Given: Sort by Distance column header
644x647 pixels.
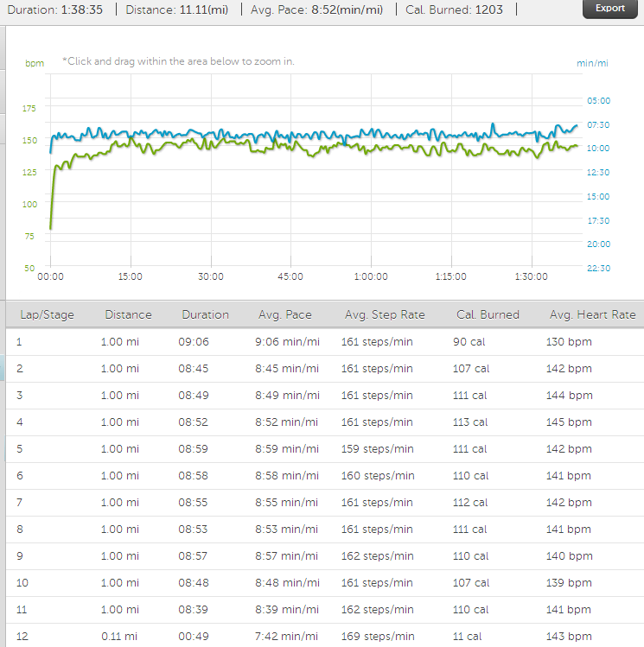Looking at the screenshot, I should pos(128,315).
